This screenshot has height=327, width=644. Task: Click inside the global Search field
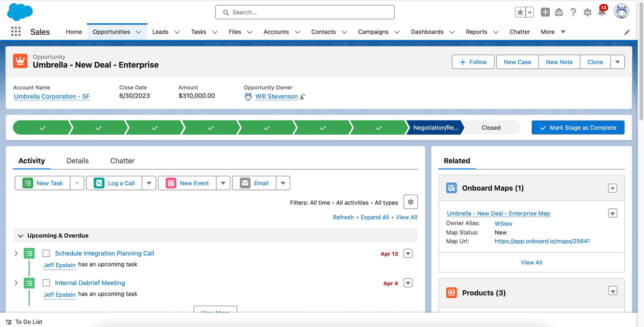point(304,12)
